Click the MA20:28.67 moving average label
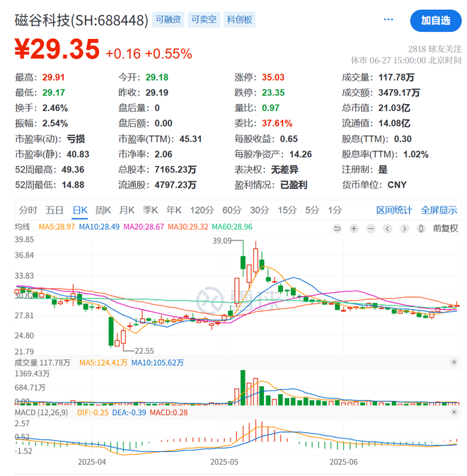 144,227
